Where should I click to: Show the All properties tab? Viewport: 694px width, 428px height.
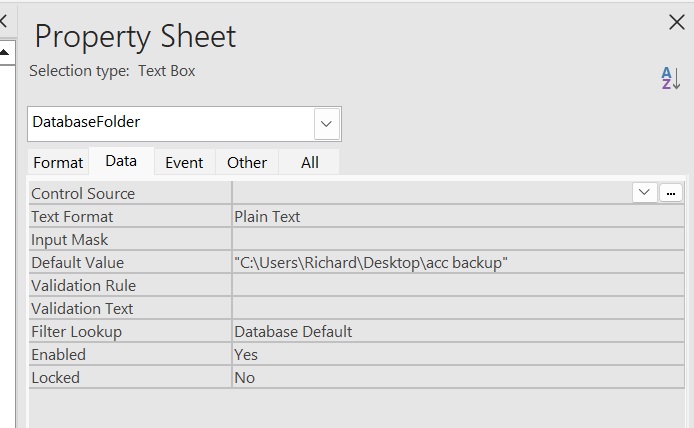310,162
